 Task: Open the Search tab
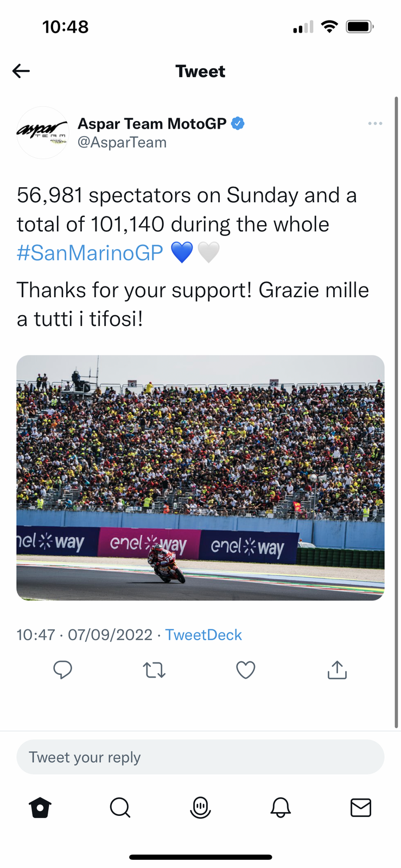click(120, 808)
